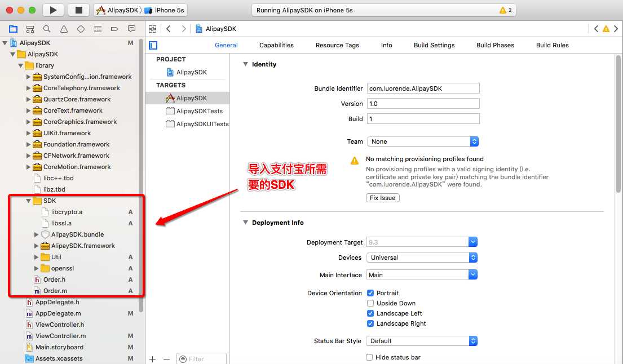Go forward in editor history

183,29
